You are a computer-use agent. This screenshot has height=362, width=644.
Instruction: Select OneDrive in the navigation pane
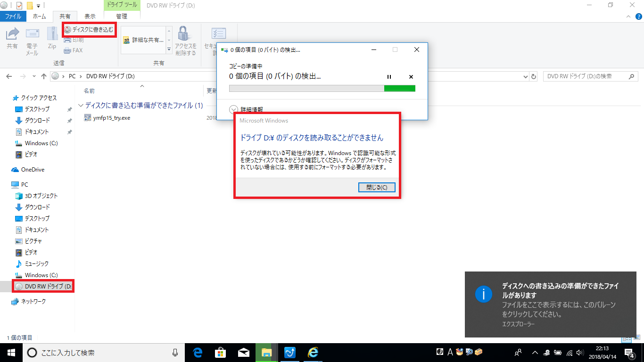tap(31, 169)
